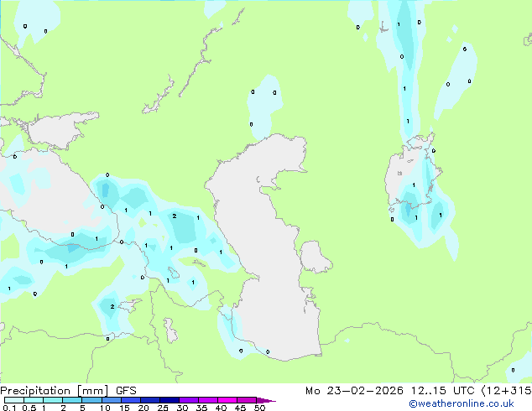This screenshot has width=532, height=411.
Task: Click the above-50 legend arrow tip
Action: (x=266, y=400)
